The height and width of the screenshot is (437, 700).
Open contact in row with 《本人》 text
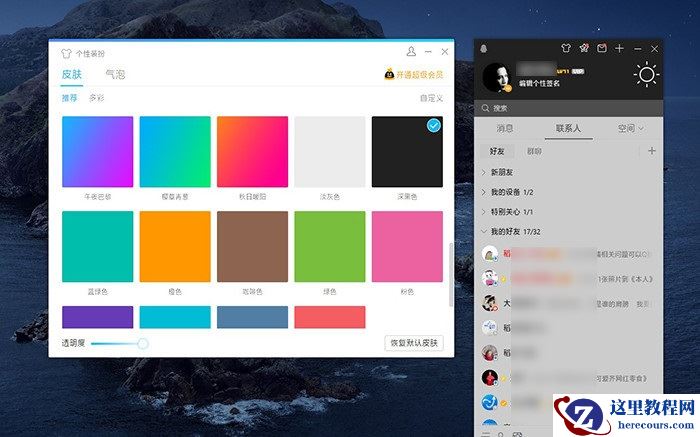point(568,279)
